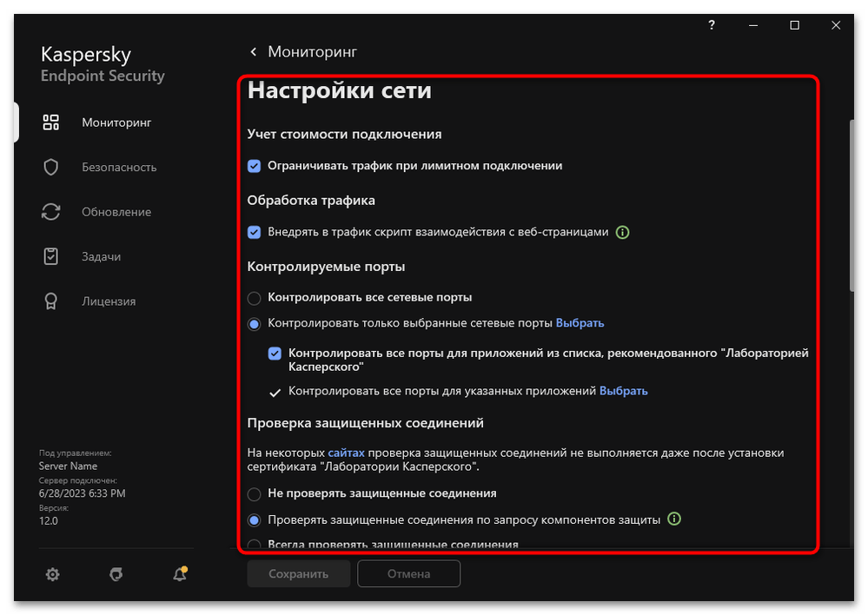The width and height of the screenshot is (868, 615).
Task: Open Мониторинг section in sidebar
Action: click(116, 122)
